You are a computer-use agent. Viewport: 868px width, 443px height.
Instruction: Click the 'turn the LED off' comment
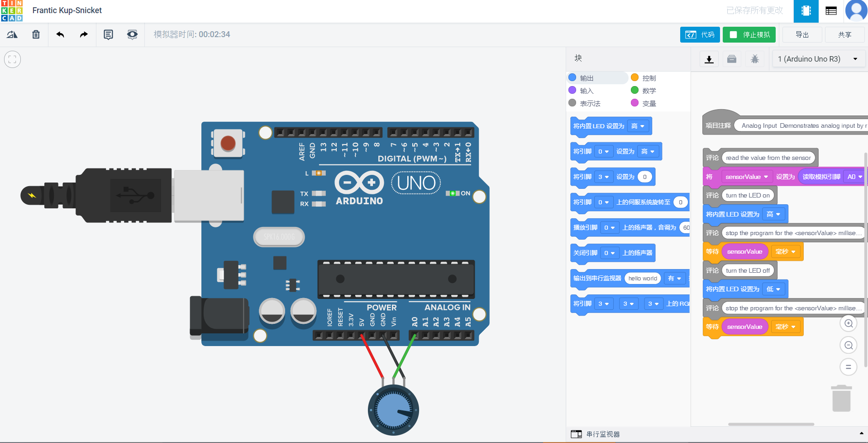[748, 270]
